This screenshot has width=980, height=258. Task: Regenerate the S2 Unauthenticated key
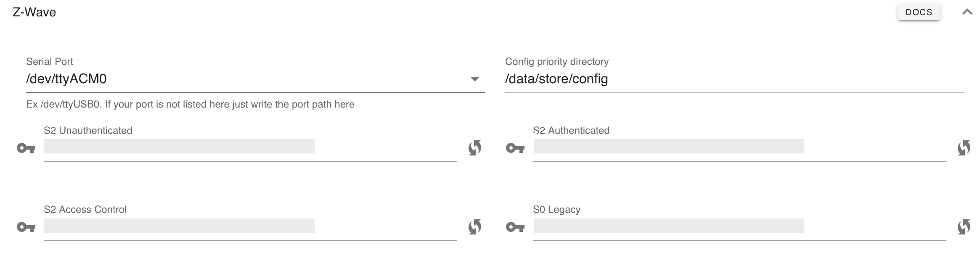pyautogui.click(x=475, y=148)
